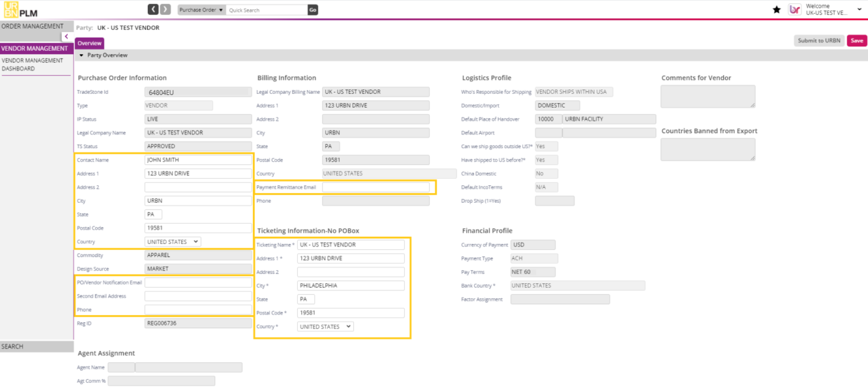Collapse the sidebar with the chevron arrow
Screen dimensions: 868x390
coord(67,36)
